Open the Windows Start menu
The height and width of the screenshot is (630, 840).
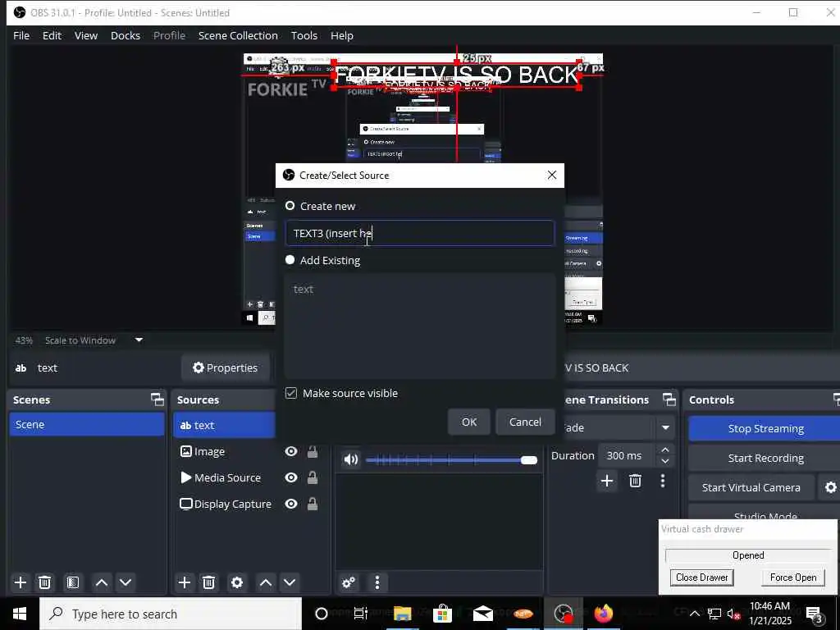tap(20, 614)
